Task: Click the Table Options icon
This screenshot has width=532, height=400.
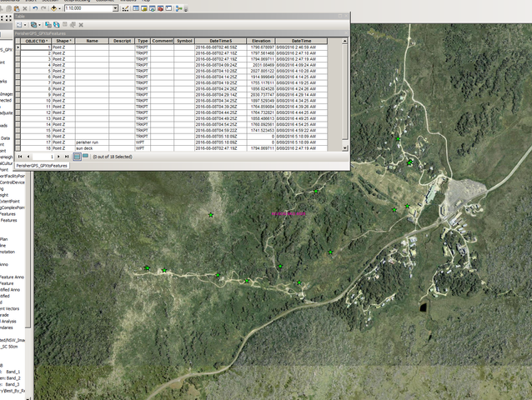Action: point(19,25)
